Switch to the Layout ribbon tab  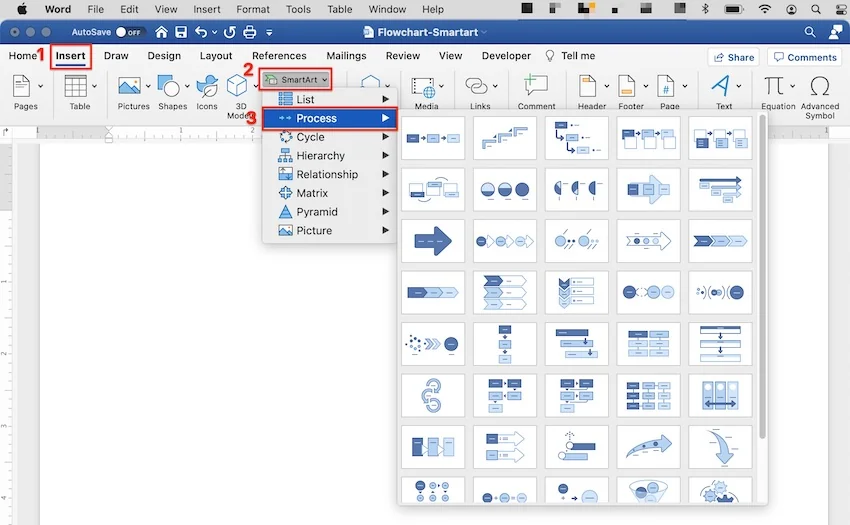(216, 55)
